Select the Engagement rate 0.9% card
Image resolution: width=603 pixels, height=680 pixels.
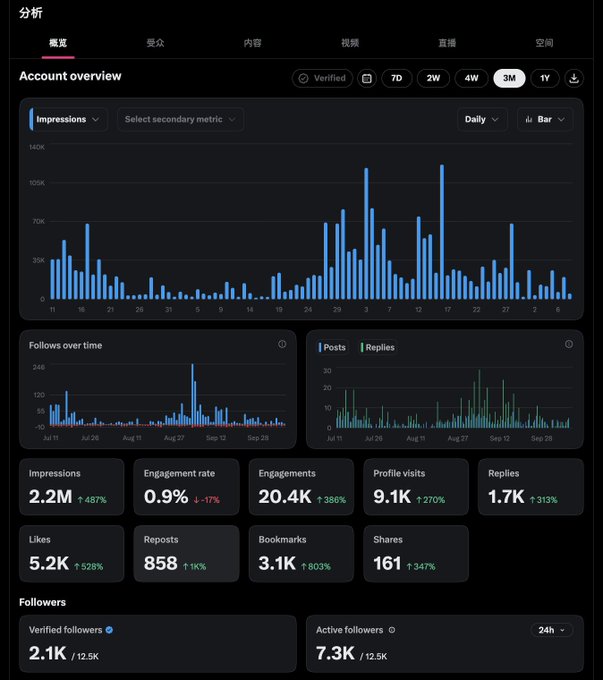point(186,487)
